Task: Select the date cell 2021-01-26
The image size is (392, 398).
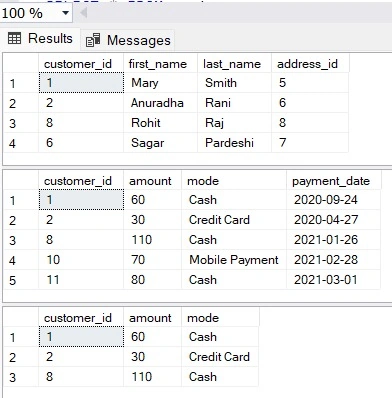Action: click(333, 240)
